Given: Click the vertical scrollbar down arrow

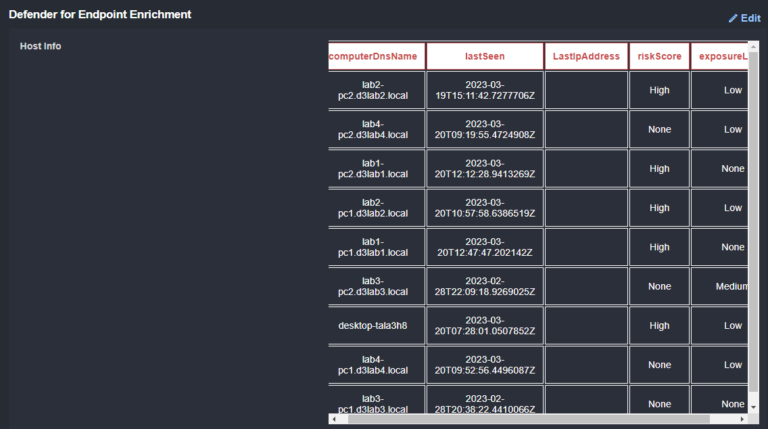Looking at the screenshot, I should click(753, 407).
